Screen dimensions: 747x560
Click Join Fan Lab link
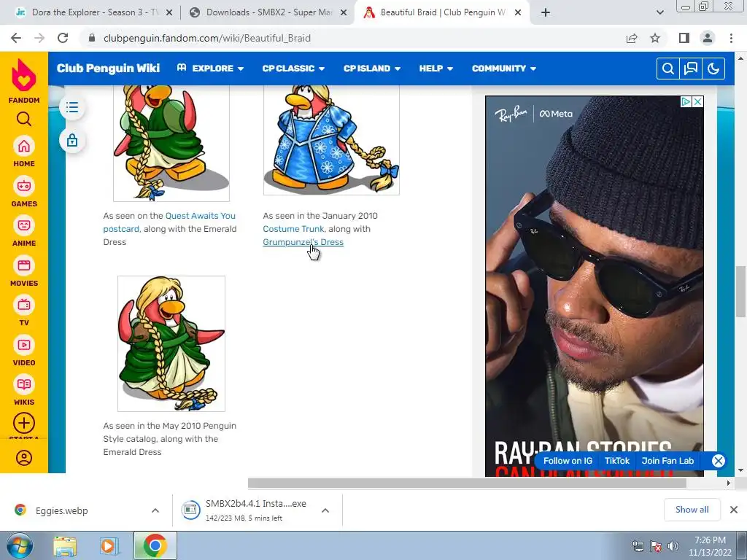[667, 461]
